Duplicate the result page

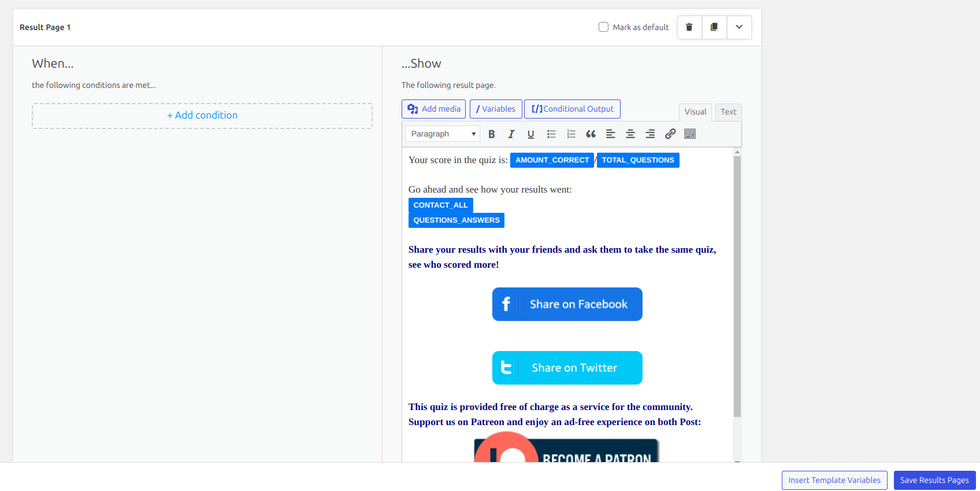pos(714,27)
